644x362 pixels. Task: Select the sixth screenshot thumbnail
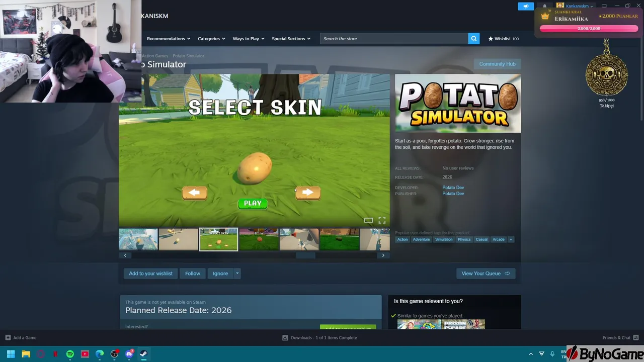tap(340, 239)
